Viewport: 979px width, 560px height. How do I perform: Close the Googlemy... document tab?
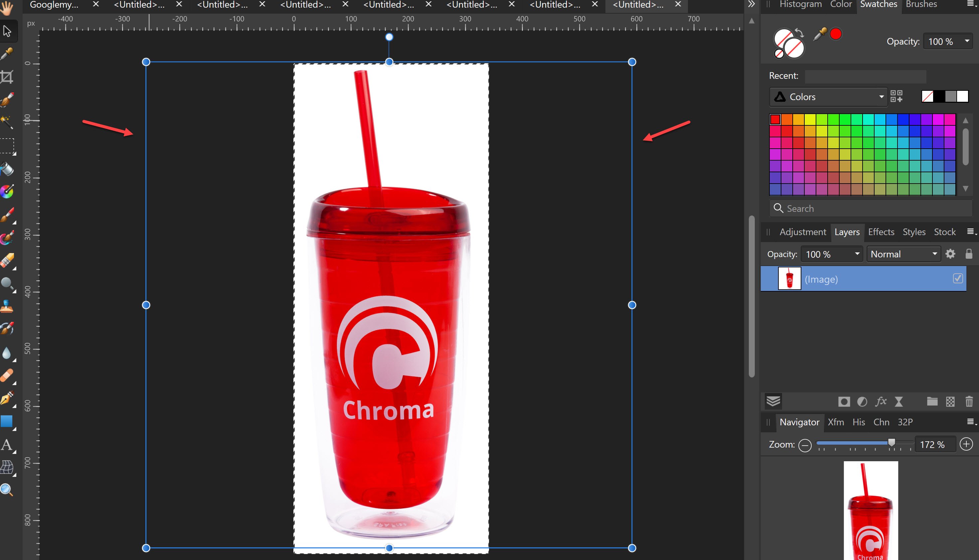(96, 4)
